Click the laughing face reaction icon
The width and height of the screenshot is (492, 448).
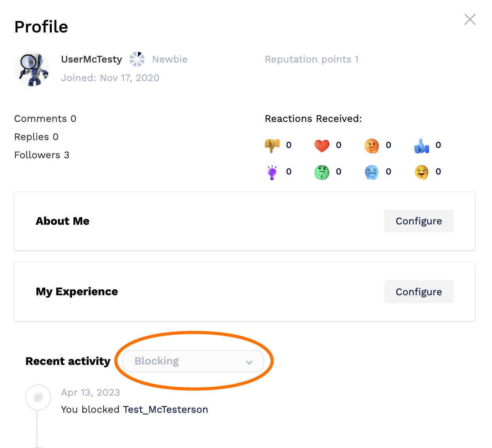pos(421,172)
